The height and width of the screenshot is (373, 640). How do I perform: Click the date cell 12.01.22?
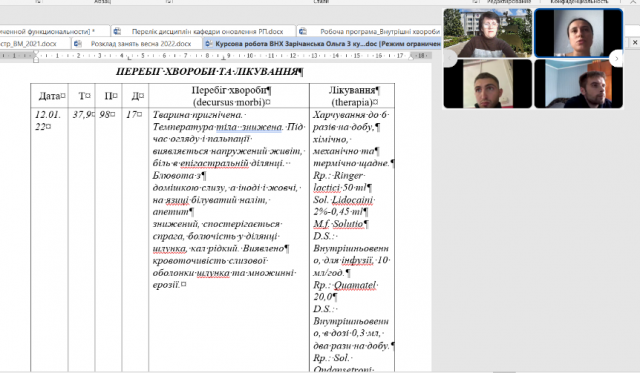click(47, 121)
